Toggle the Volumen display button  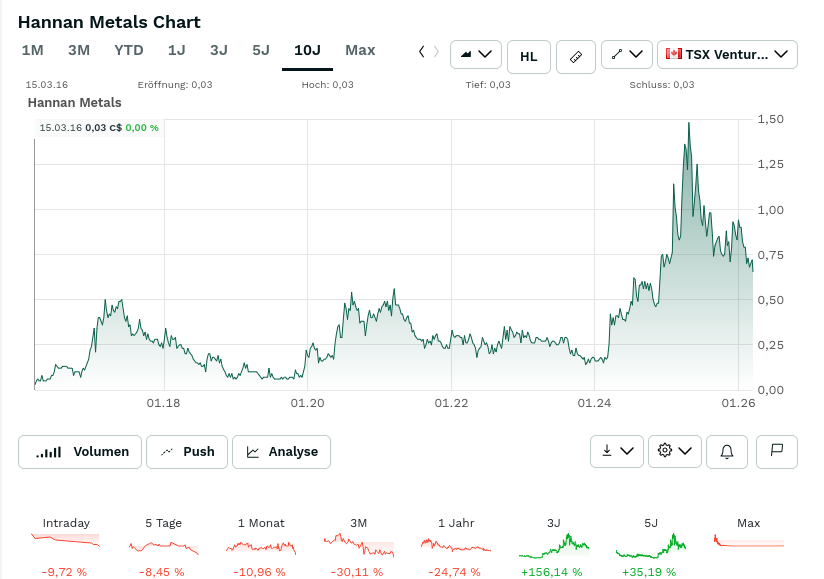pyautogui.click(x=80, y=452)
